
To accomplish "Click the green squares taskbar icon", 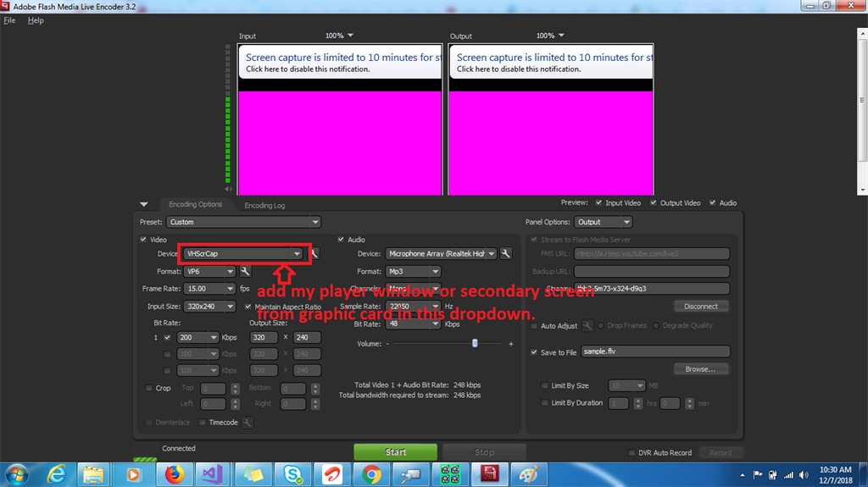I will pyautogui.click(x=450, y=474).
